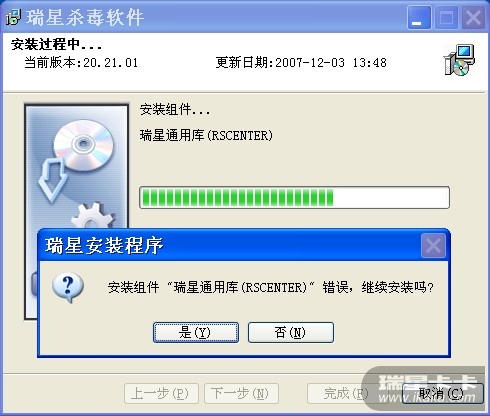Minimize the 瑞星杀毒软件 window

[x=419, y=17]
